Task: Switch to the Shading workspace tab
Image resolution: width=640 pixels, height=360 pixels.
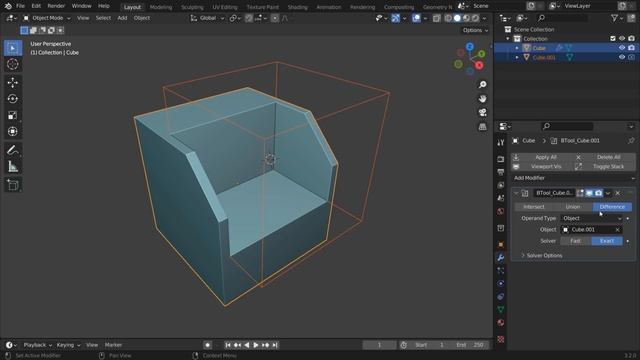Action: 298,7
